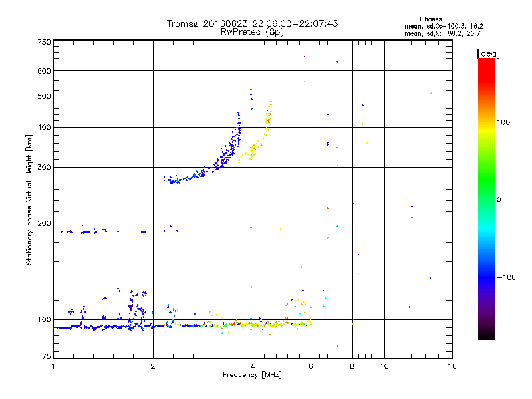Click the '[deg]' colorbar unit label
Image resolution: width=532 pixels, height=399 pixels.
488,53
